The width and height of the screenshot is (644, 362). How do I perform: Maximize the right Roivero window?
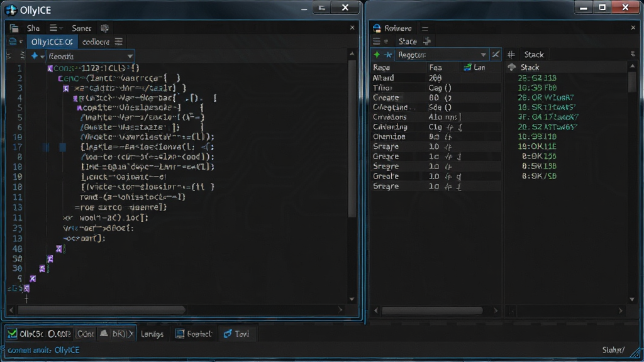click(602, 8)
